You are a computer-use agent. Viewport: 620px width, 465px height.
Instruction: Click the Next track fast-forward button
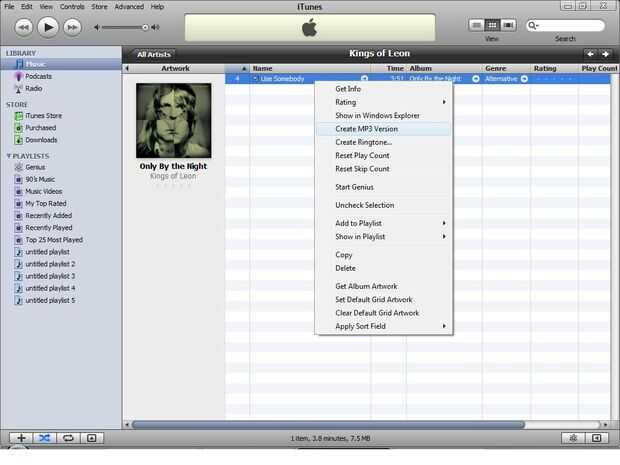click(72, 27)
